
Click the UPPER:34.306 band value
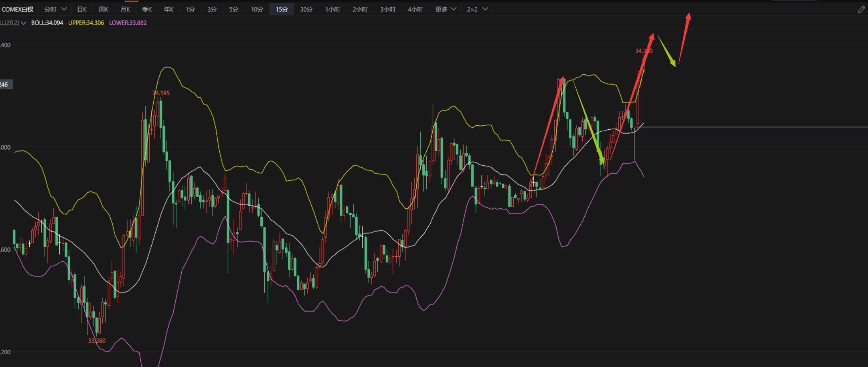[x=86, y=23]
